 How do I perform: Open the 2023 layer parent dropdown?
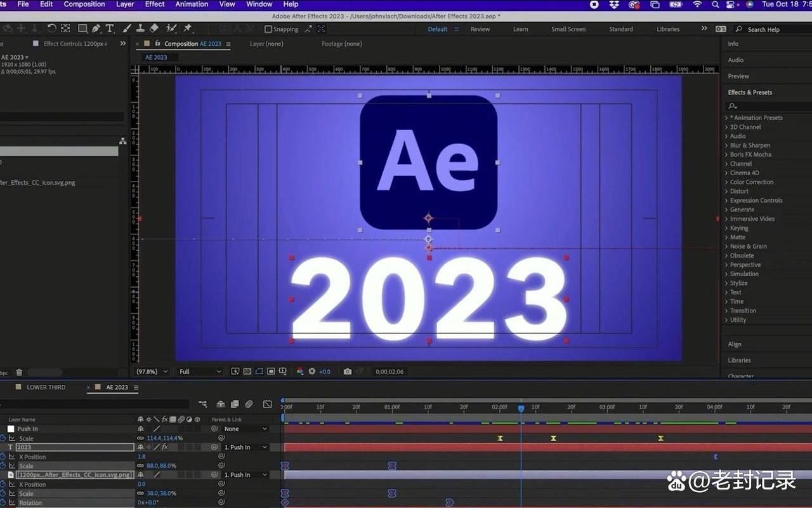[x=246, y=448]
